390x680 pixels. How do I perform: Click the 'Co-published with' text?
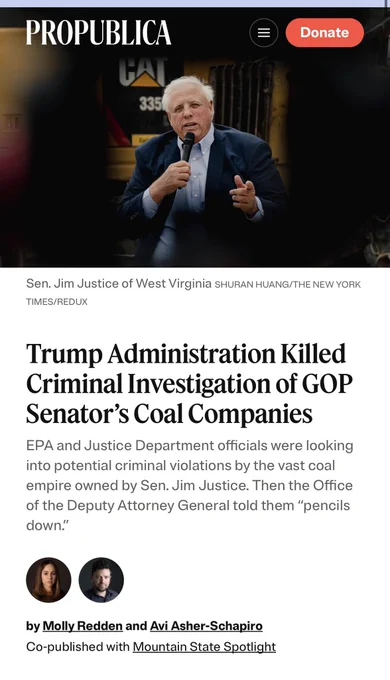[x=78, y=646]
